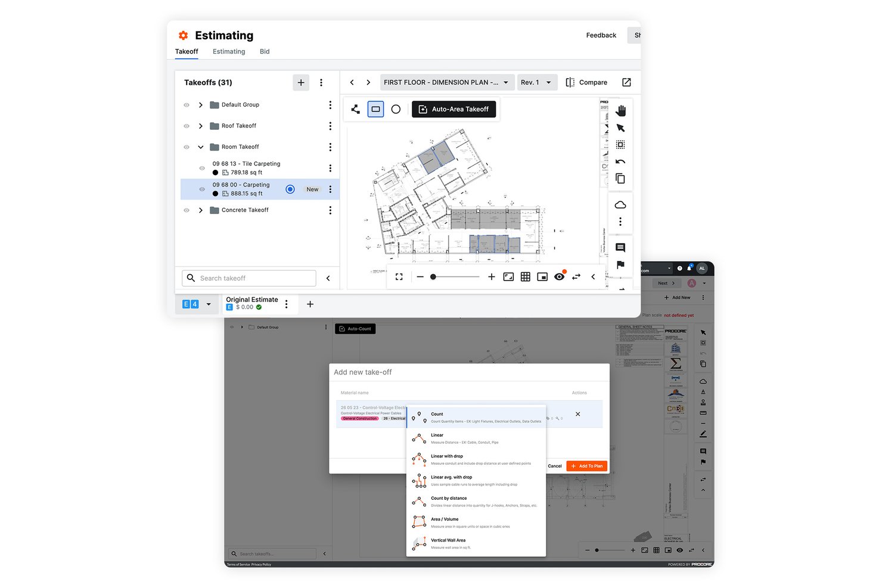Choose the Linear take-off type
This screenshot has width=882, height=588.
point(476,438)
